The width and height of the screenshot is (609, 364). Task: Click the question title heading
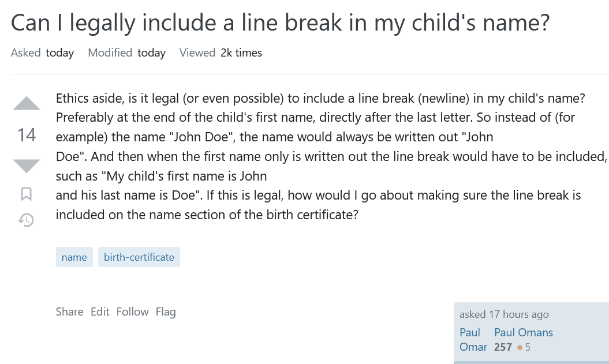tap(280, 23)
